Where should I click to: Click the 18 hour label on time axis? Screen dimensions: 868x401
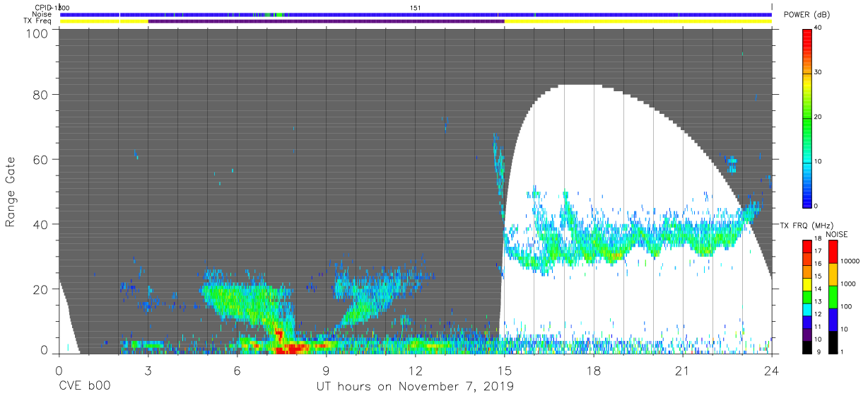593,370
